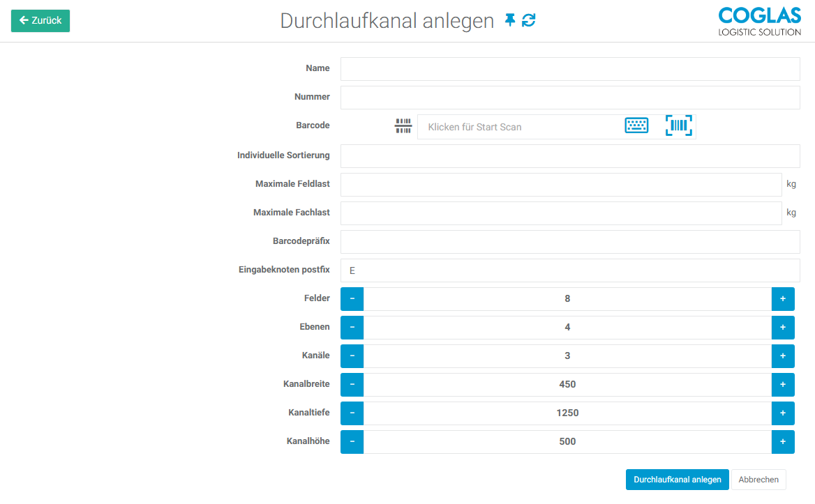Start the barcode scanner with the scan-frame icon
Image resolution: width=815 pixels, height=504 pixels.
tap(678, 126)
